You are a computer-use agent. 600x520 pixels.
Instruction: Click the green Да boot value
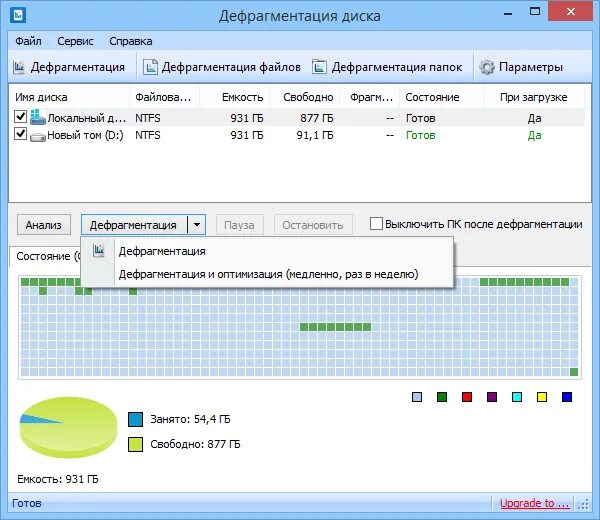coord(534,135)
